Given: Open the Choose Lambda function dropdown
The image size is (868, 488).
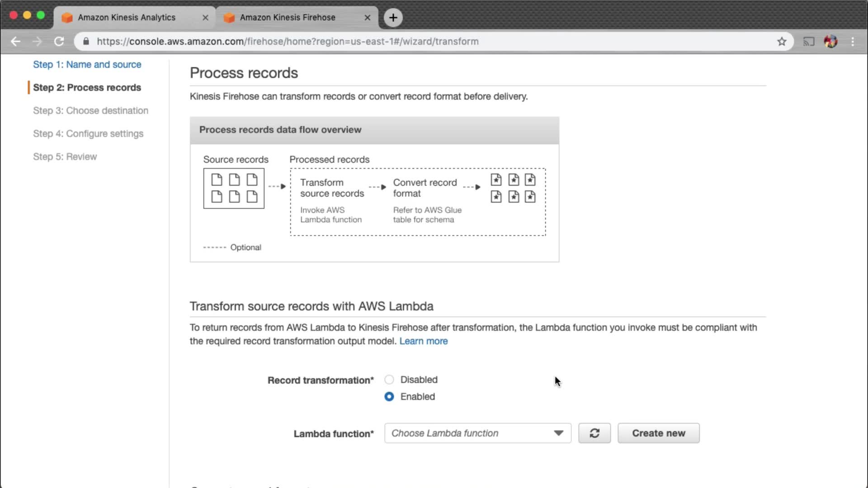Looking at the screenshot, I should click(x=477, y=433).
